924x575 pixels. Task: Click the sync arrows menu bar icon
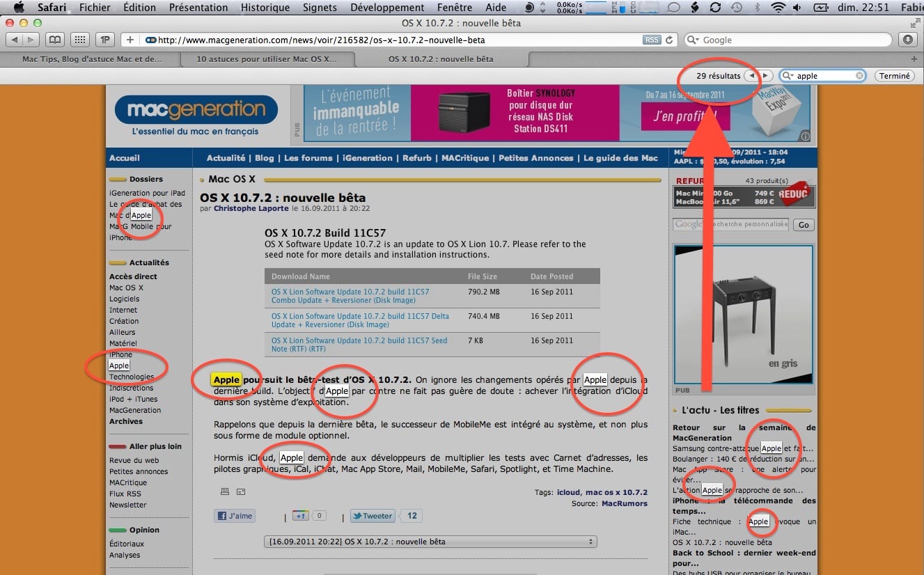point(715,8)
